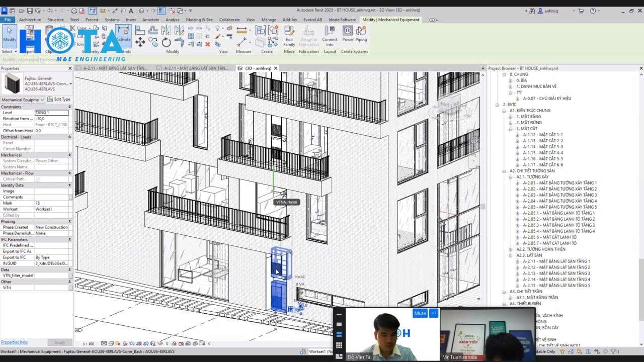
Task: Open the Autodesk App Store cart
Action: [x=581, y=11]
